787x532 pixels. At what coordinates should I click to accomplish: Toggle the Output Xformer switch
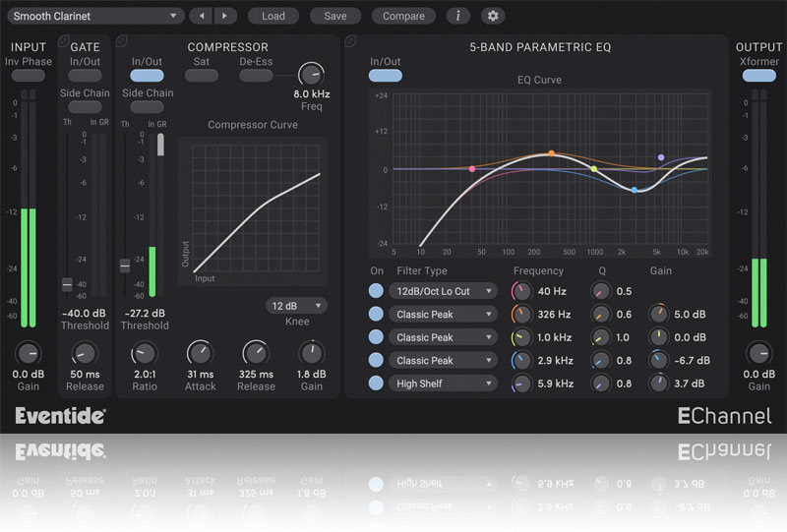757,76
